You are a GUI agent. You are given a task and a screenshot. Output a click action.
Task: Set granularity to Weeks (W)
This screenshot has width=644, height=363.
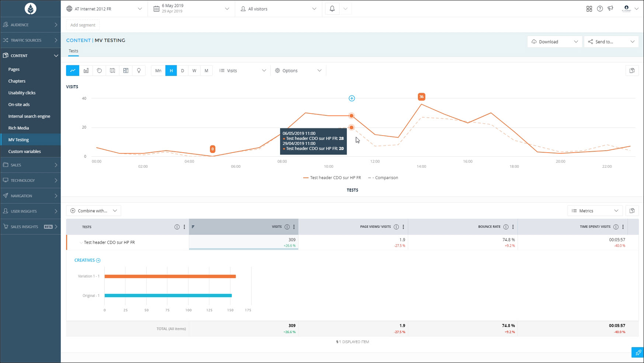click(x=194, y=70)
